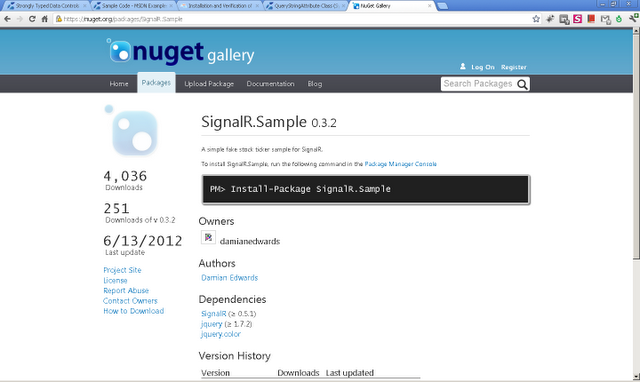Open the jquery.color dependency link

point(220,334)
